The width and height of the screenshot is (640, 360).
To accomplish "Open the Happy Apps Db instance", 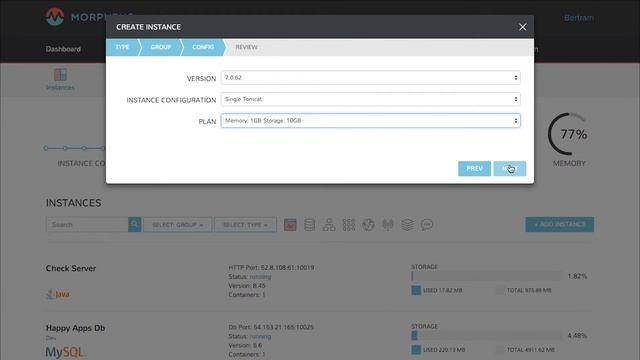I will 76,328.
